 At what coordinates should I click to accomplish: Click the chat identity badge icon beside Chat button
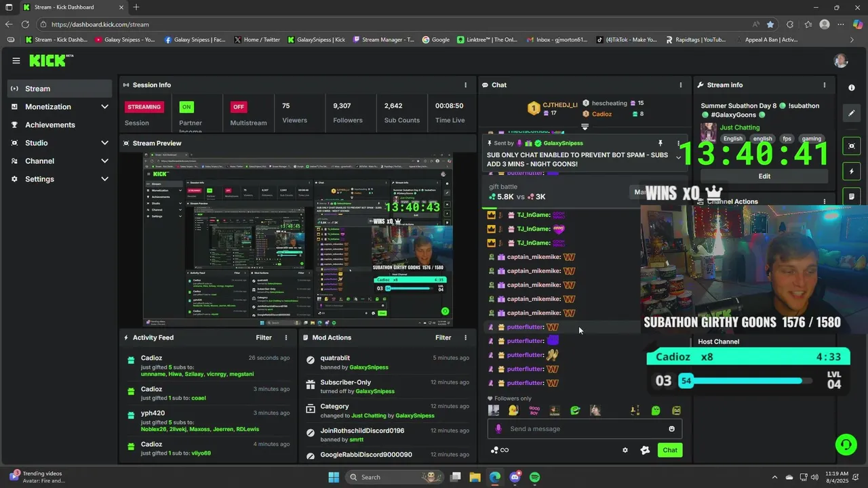(x=645, y=450)
